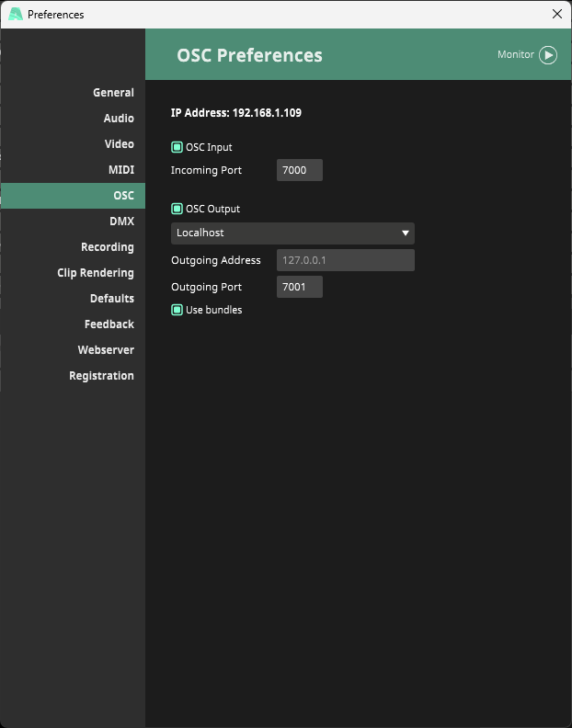Disable the OSC Input checkbox
The height and width of the screenshot is (728, 572).
click(177, 147)
